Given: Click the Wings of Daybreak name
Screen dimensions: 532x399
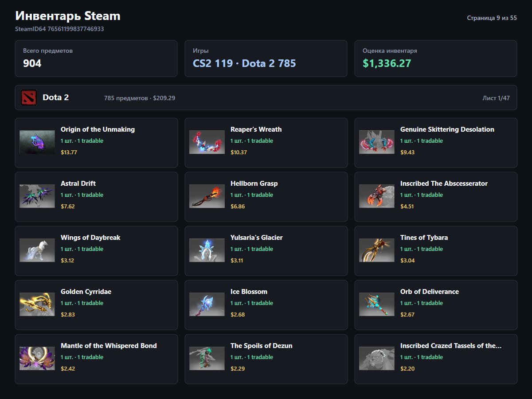Looking at the screenshot, I should pos(90,238).
